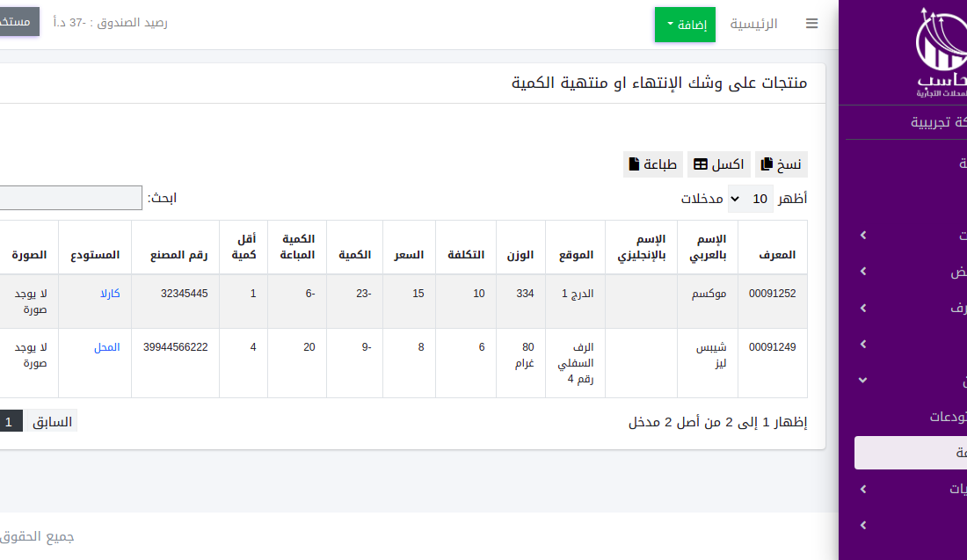The height and width of the screenshot is (560, 967).
Task: Select the highlighted active sidebar item
Action: (910, 453)
